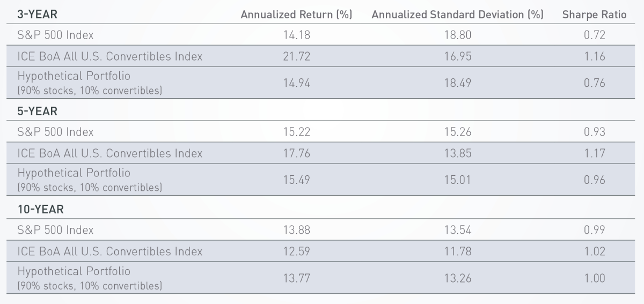Viewport: 644px width, 304px height.
Task: Click the 18.49 standard deviation value
Action: pyautogui.click(x=457, y=82)
